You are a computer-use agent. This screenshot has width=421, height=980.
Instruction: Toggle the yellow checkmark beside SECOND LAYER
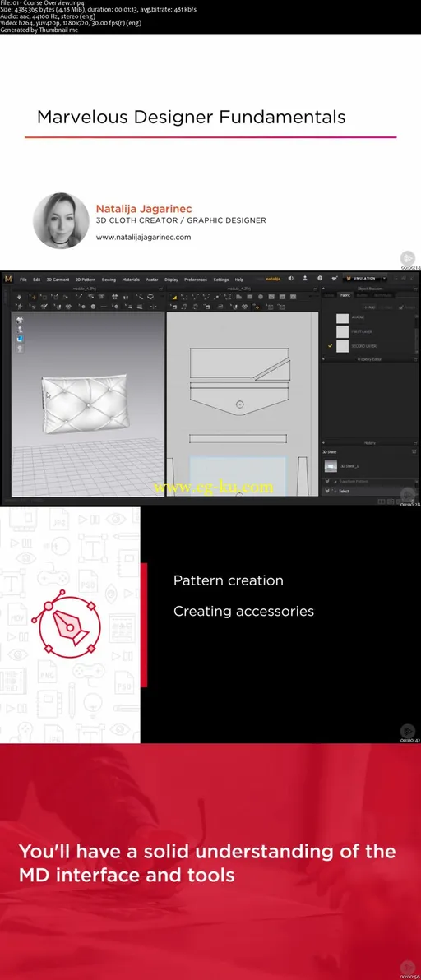(x=330, y=345)
